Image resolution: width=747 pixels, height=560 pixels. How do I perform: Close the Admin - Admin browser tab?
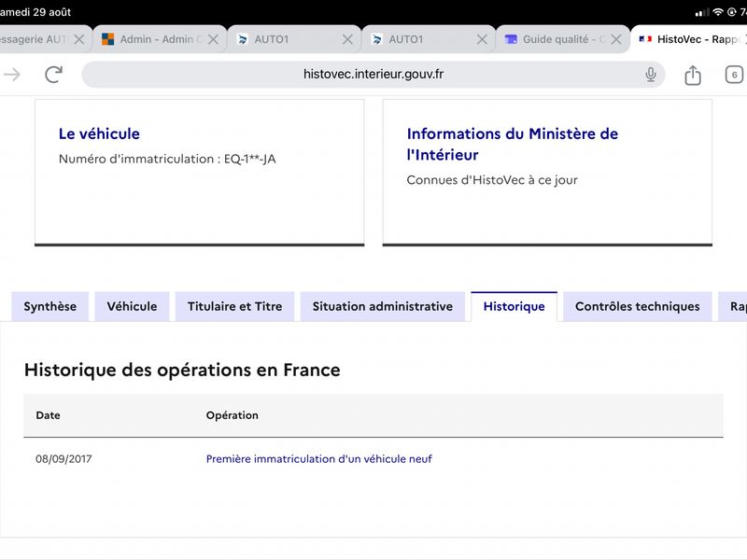214,39
